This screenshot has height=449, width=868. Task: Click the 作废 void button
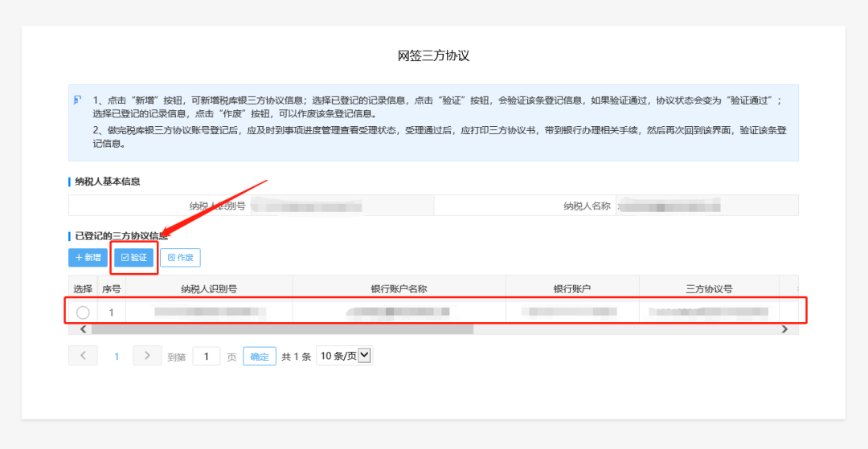pyautogui.click(x=181, y=258)
